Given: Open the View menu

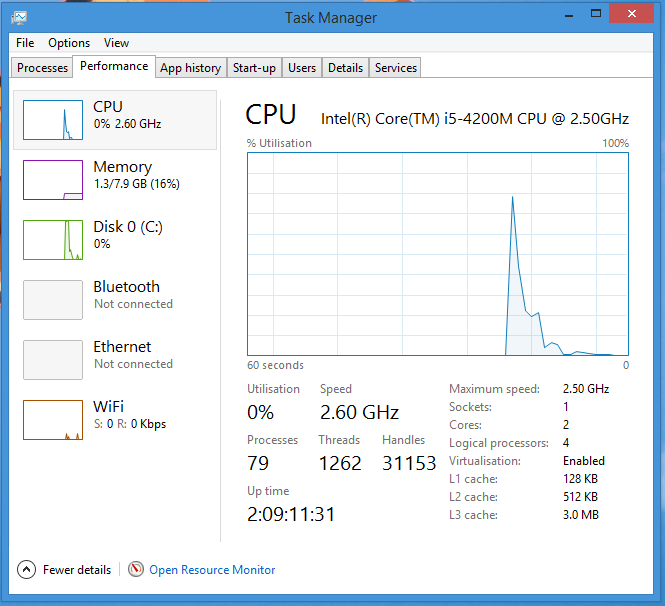Looking at the screenshot, I should [x=116, y=43].
